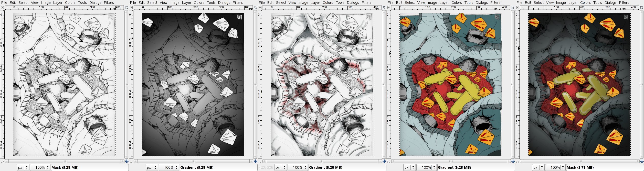Viewport: 644px width, 171px height.
Task: Click the zoom-on-resize icon in the leftmost window
Action: pyautogui.click(x=126, y=8)
